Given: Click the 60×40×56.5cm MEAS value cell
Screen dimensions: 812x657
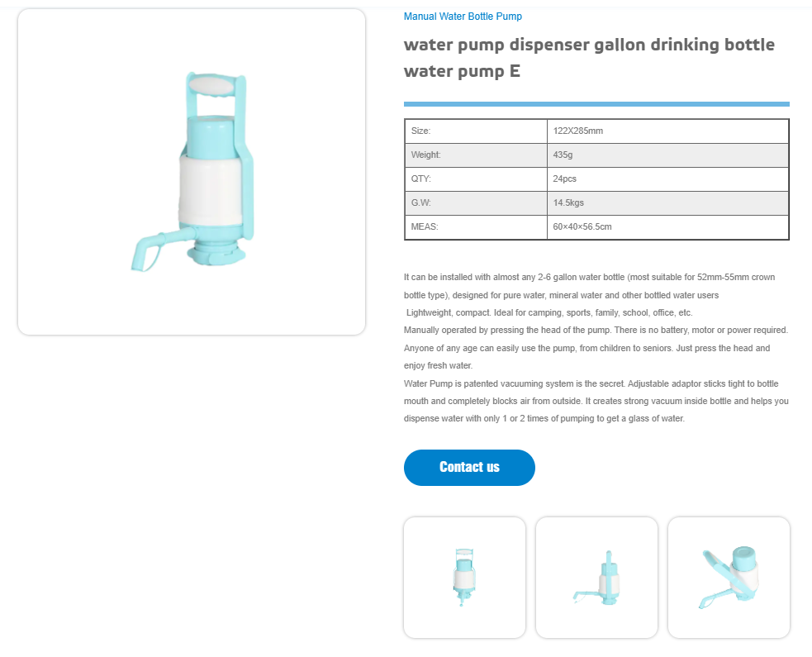Looking at the screenshot, I should [x=667, y=227].
